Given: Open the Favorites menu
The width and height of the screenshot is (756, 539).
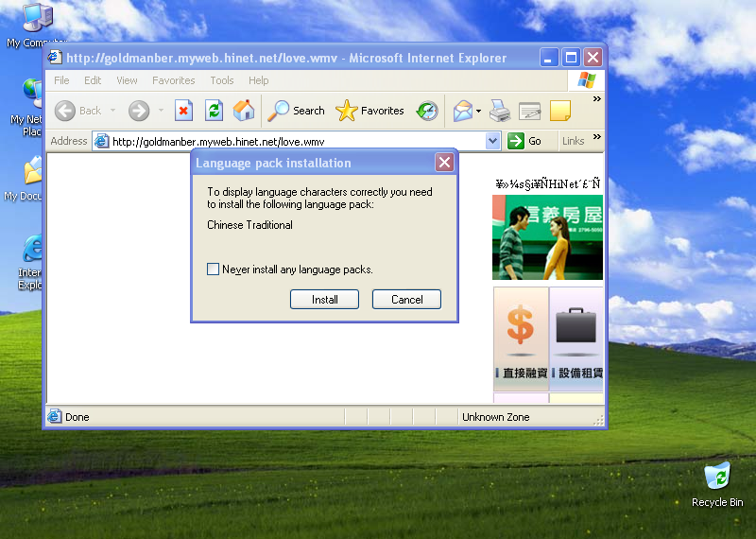Looking at the screenshot, I should point(174,80).
